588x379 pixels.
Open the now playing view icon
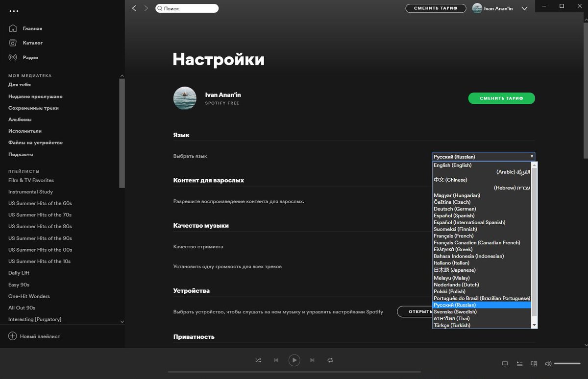point(505,364)
